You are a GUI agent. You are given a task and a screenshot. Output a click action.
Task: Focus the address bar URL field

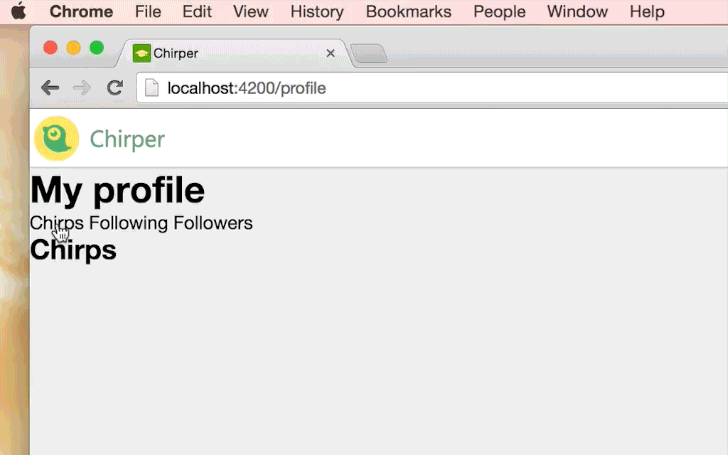pos(440,88)
